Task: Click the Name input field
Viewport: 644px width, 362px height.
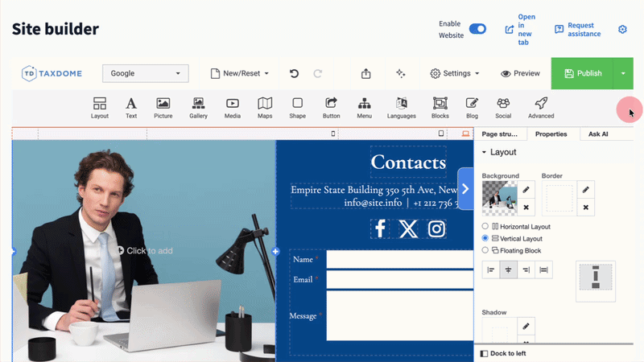Action: click(399, 259)
